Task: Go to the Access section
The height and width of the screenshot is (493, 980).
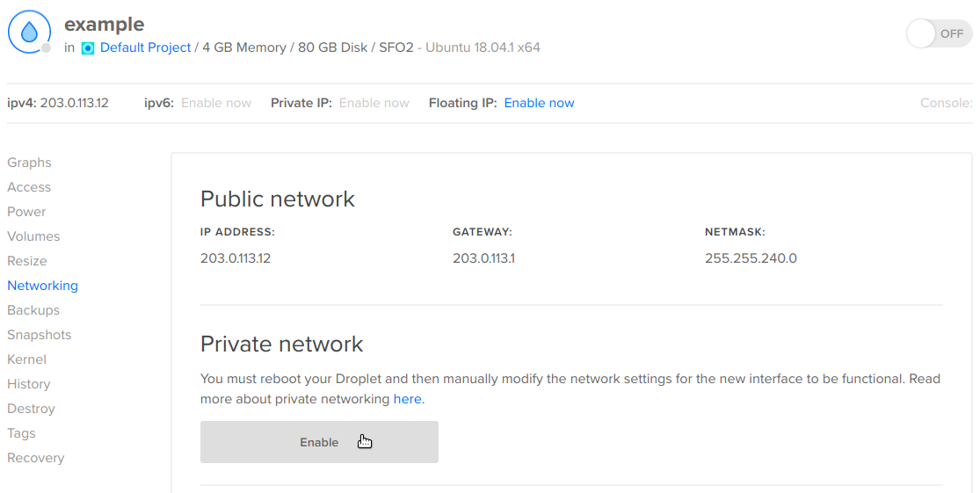Action: coord(29,187)
